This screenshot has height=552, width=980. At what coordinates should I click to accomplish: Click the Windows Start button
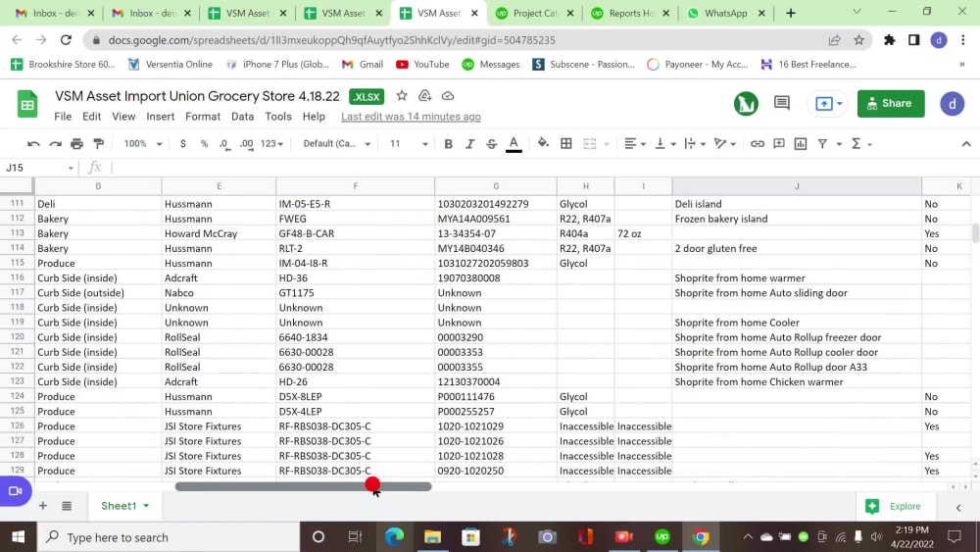click(x=18, y=537)
